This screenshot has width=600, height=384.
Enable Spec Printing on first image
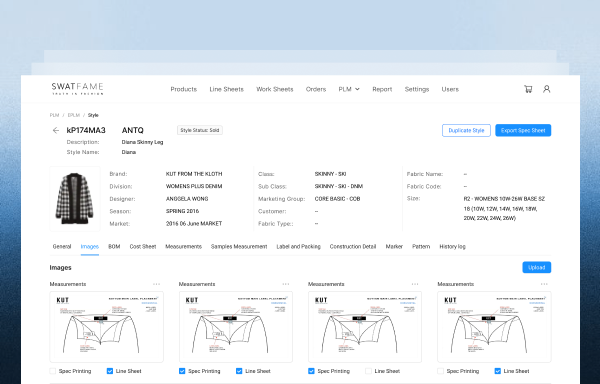coord(53,371)
